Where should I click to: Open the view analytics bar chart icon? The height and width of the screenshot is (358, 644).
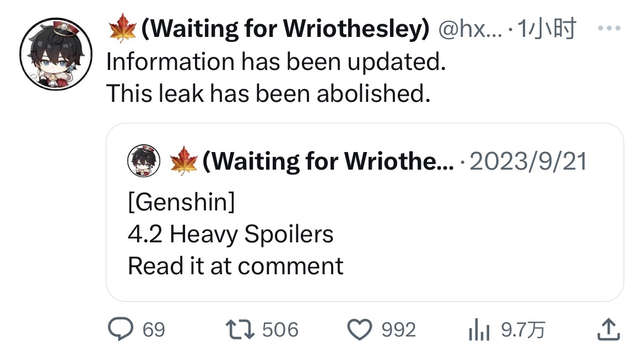point(479,330)
